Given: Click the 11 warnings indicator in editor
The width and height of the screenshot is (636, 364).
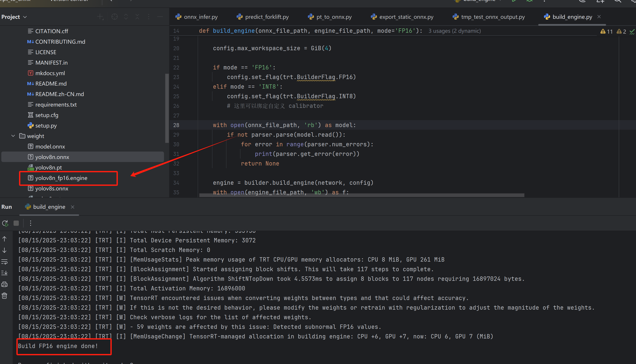Looking at the screenshot, I should [606, 31].
